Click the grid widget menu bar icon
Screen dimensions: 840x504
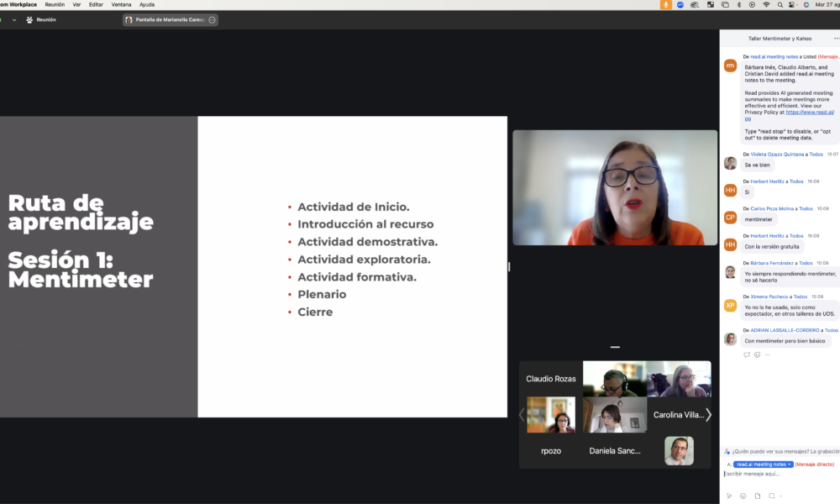[711, 4]
